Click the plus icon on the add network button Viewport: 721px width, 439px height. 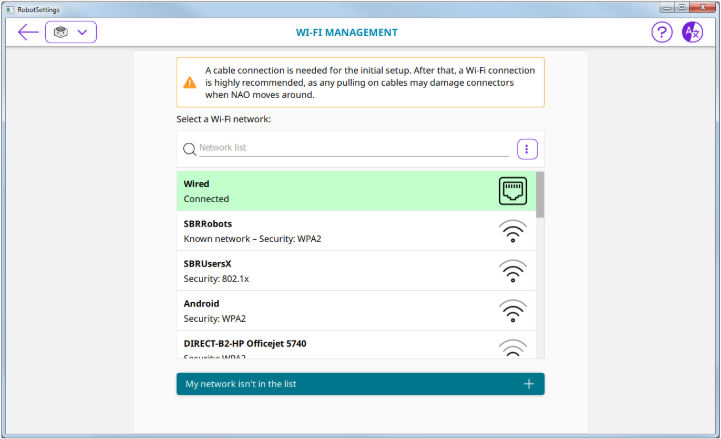click(529, 384)
